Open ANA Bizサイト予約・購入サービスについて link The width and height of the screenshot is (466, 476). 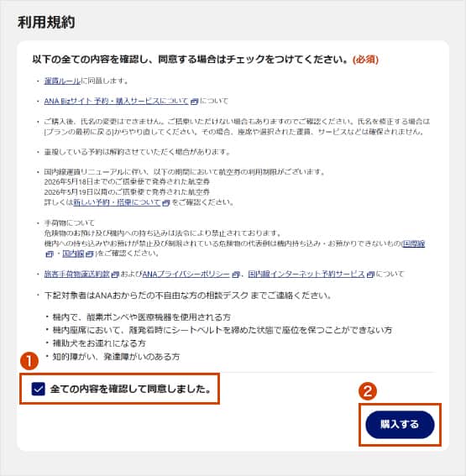click(116, 101)
